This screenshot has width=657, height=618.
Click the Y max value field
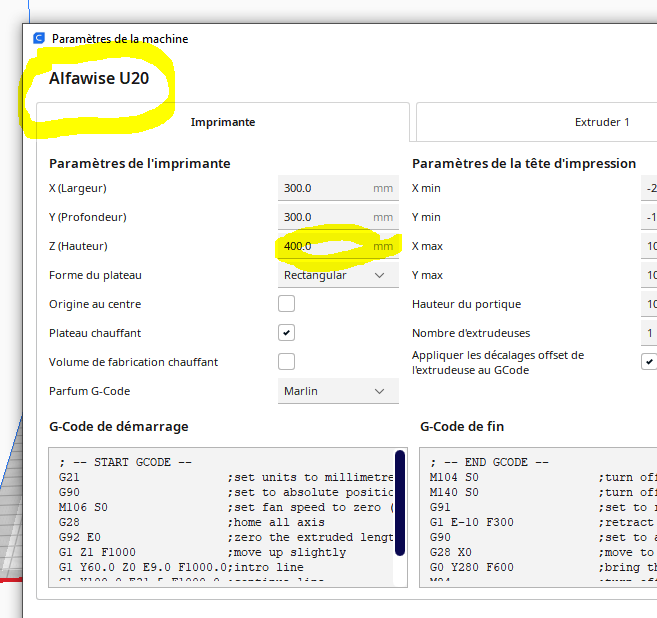[649, 275]
